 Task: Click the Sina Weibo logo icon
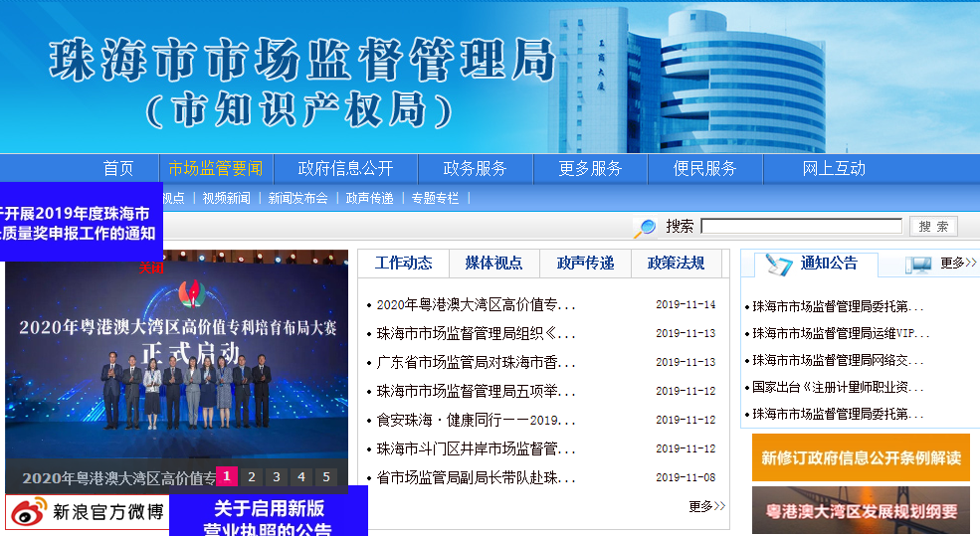[x=30, y=512]
